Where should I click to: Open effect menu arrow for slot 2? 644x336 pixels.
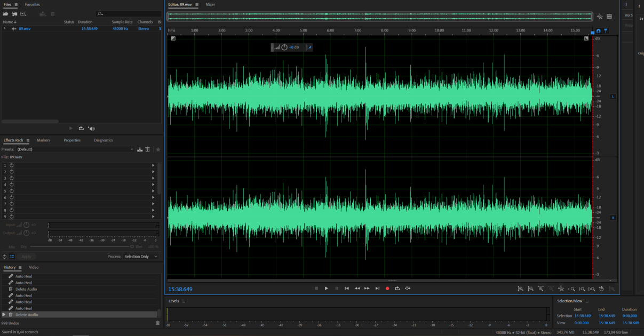pyautogui.click(x=153, y=172)
